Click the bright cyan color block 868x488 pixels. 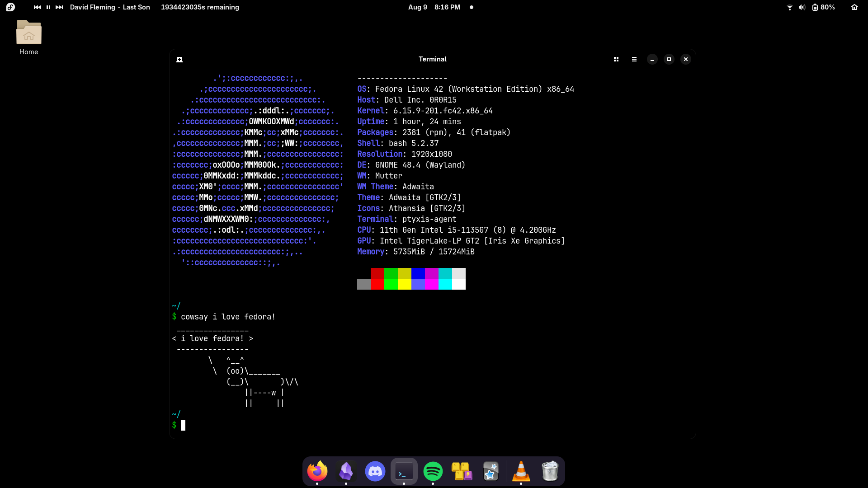coord(445,284)
